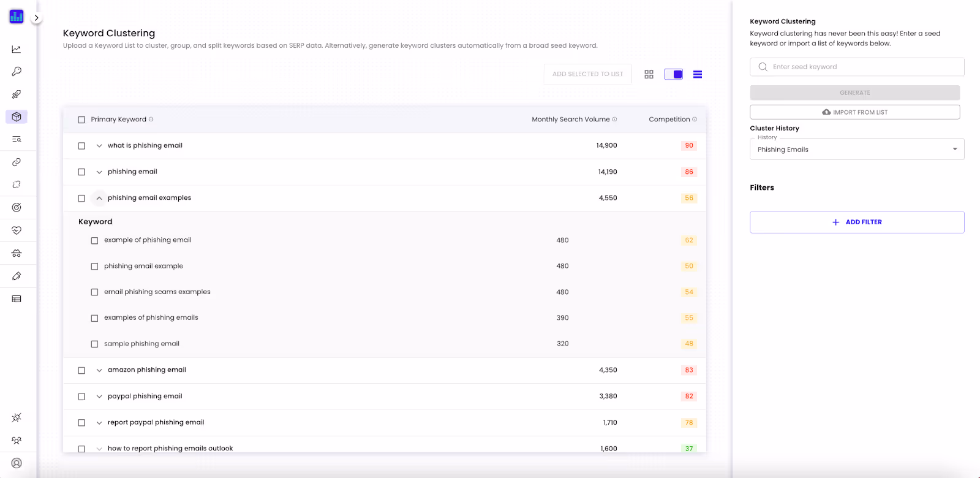Click the Monthly Search Volume info icon
The width and height of the screenshot is (980, 478).
pos(615,120)
